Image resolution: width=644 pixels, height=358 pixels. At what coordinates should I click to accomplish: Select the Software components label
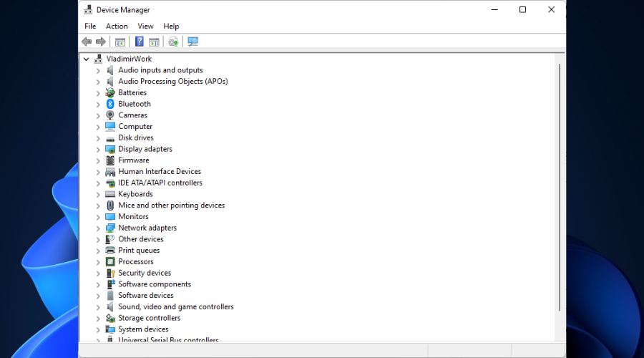(155, 284)
